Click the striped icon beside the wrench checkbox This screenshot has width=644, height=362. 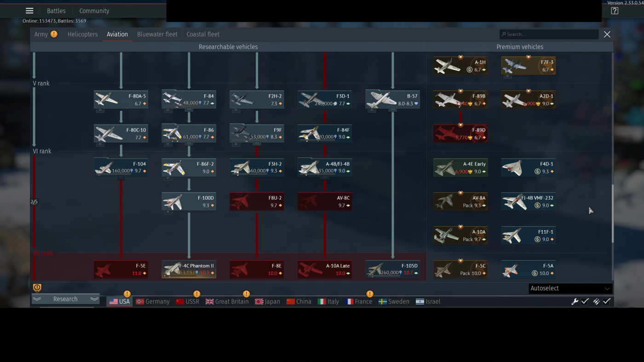[x=596, y=302]
